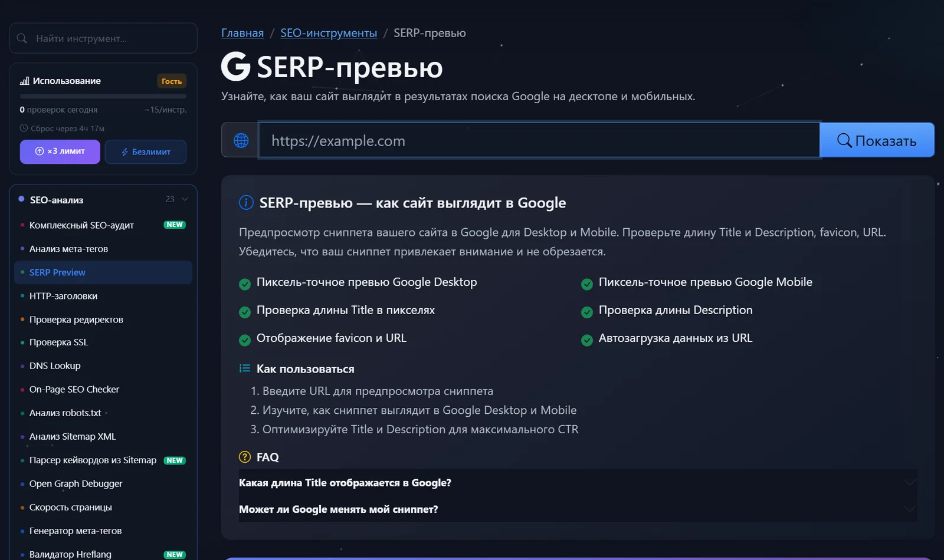Go to SEO-инструменты breadcrumb link
Viewport: 944px width, 560px height.
[x=329, y=33]
